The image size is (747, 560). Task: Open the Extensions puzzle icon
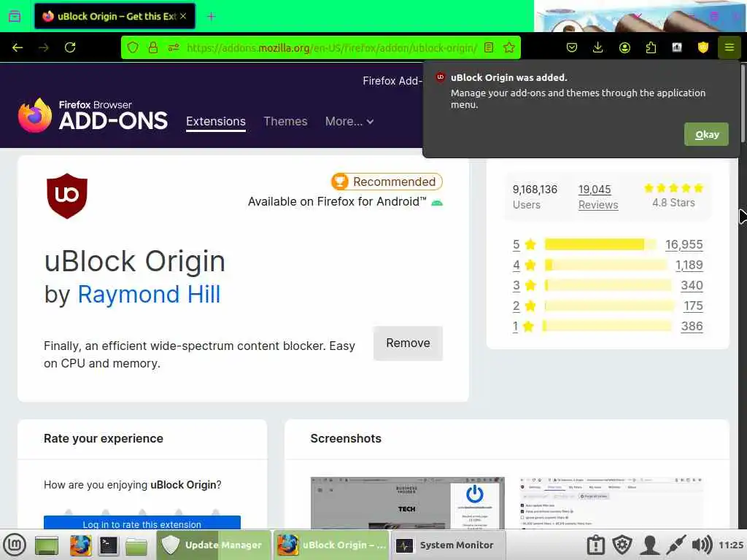(651, 47)
